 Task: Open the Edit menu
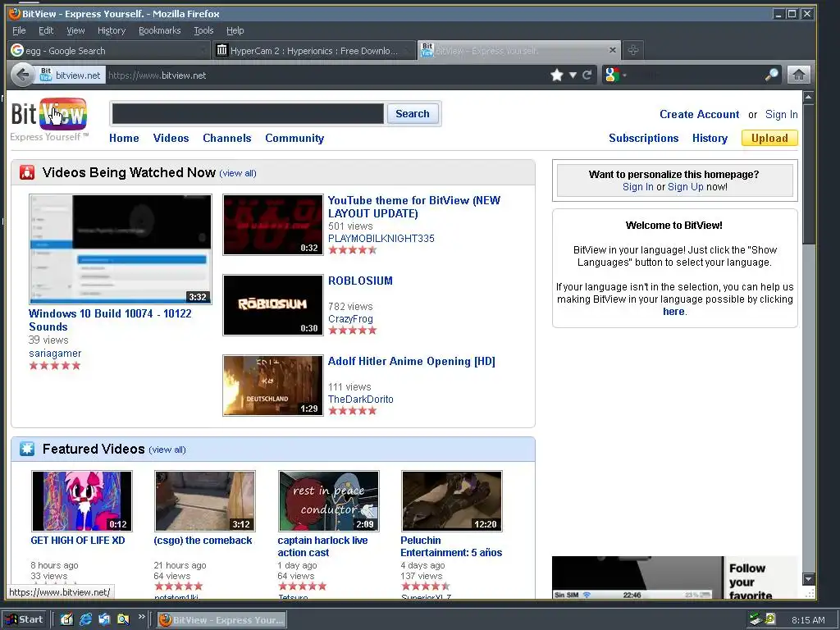tap(46, 30)
